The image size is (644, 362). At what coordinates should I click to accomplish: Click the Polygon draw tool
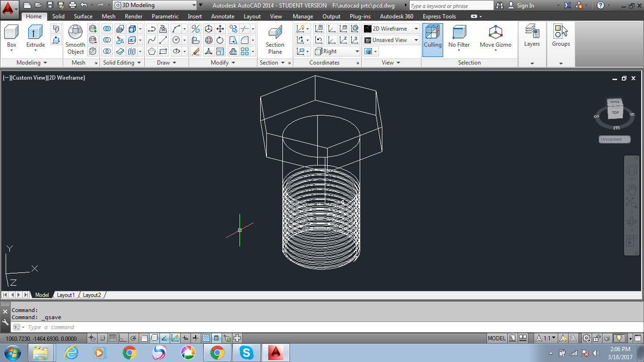click(151, 51)
